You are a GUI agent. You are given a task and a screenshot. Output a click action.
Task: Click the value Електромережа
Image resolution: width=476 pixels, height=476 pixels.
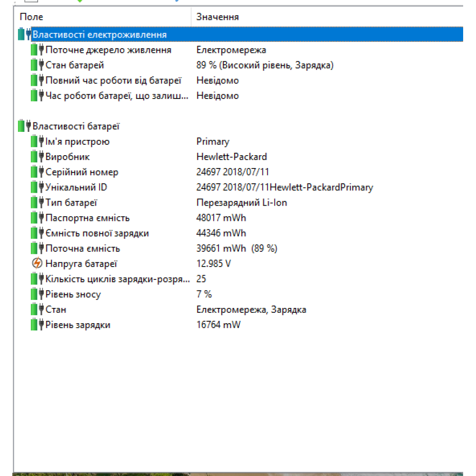[x=231, y=50]
